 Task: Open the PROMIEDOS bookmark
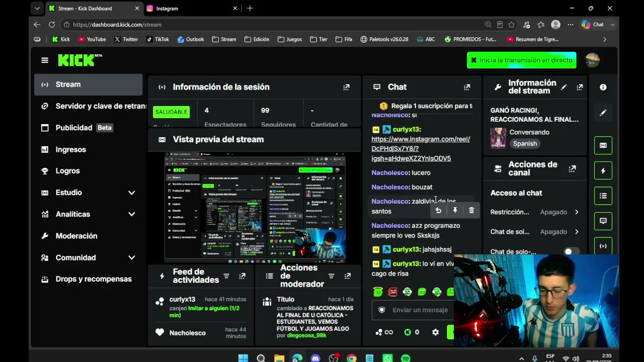[x=470, y=39]
